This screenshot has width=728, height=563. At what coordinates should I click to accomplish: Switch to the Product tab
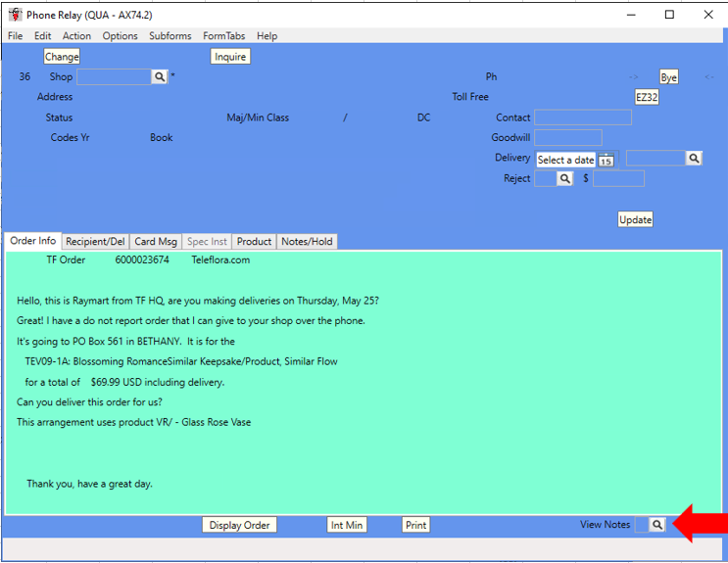254,241
